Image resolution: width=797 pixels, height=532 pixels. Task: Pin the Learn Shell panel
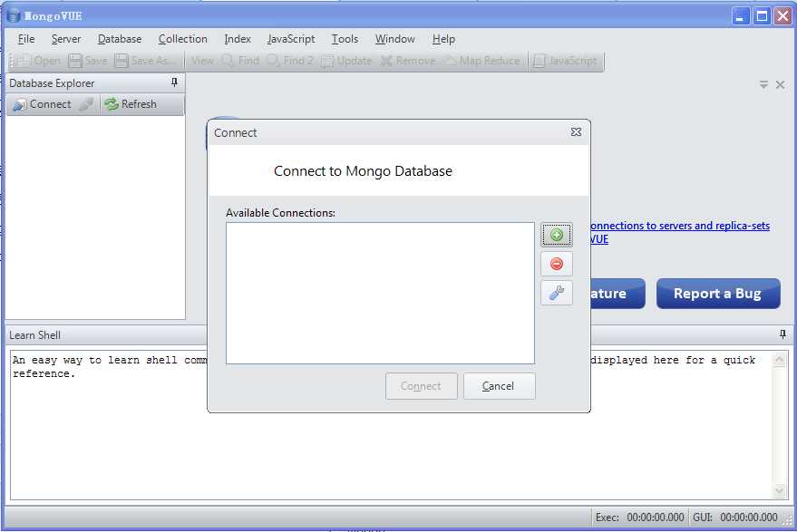tap(782, 334)
